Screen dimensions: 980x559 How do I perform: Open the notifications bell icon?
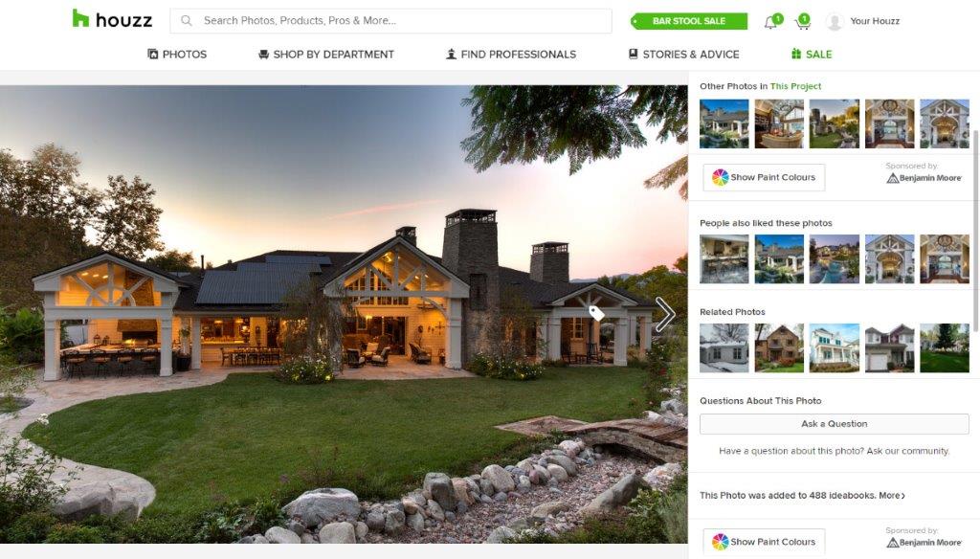[770, 23]
